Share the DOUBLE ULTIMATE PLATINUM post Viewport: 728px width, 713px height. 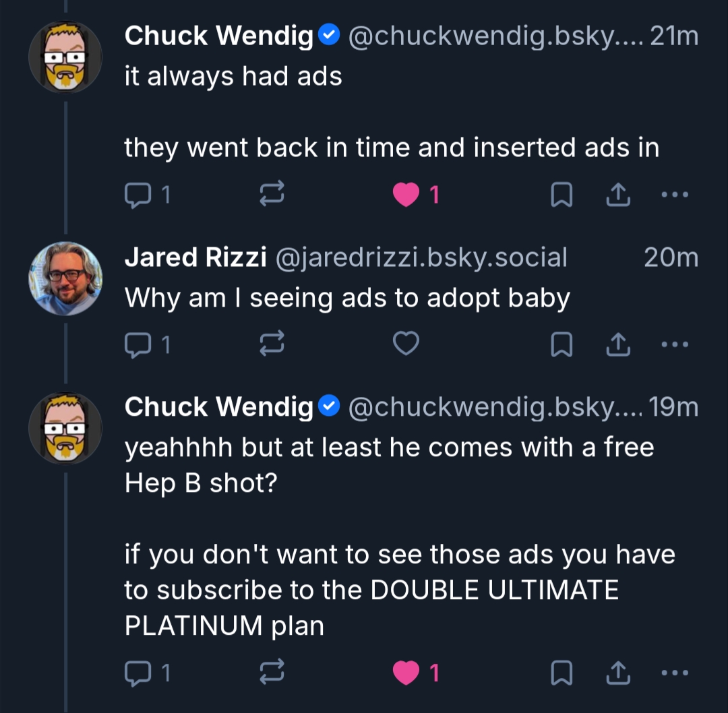[x=617, y=672]
